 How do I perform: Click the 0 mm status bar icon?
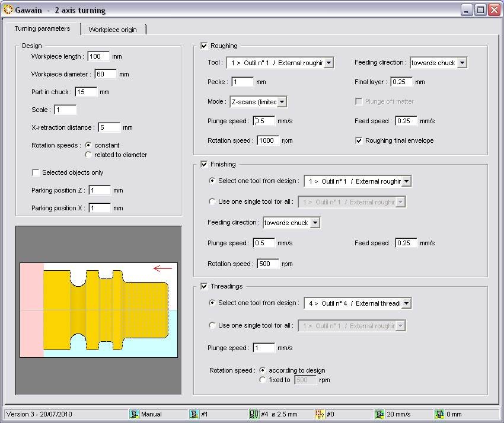(439, 414)
